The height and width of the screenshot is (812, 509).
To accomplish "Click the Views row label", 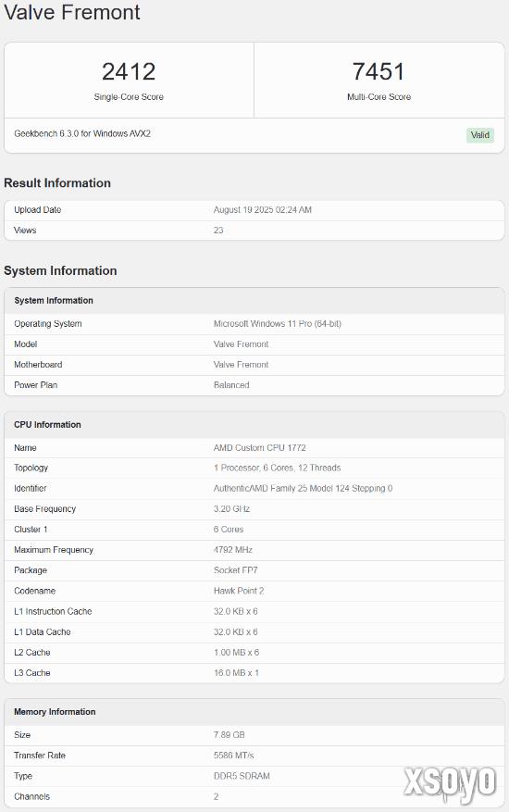I will (x=25, y=230).
